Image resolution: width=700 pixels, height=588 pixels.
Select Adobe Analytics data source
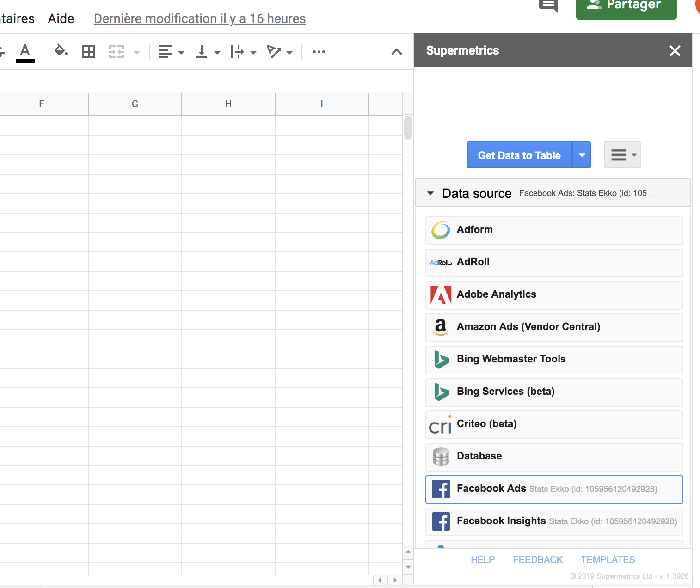click(554, 295)
